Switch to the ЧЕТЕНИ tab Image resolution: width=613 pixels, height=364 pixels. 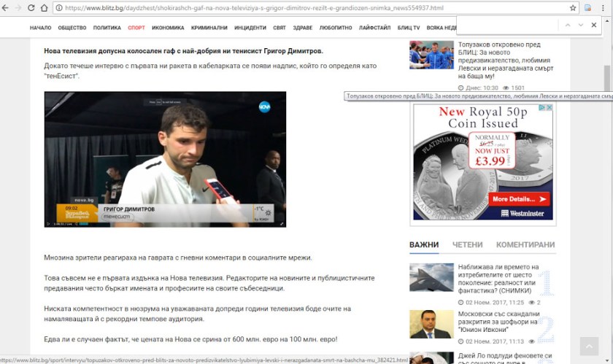tap(467, 245)
